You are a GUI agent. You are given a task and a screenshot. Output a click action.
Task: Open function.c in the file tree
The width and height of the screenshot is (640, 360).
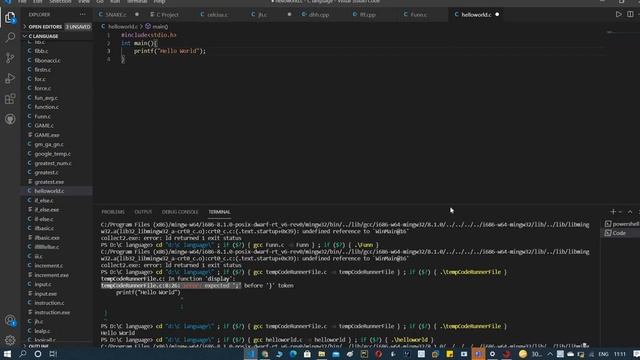tap(47, 107)
